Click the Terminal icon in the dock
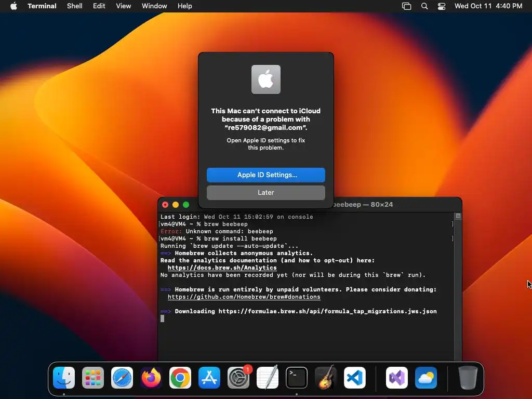Screen dimensions: 532x399 tap(297, 378)
